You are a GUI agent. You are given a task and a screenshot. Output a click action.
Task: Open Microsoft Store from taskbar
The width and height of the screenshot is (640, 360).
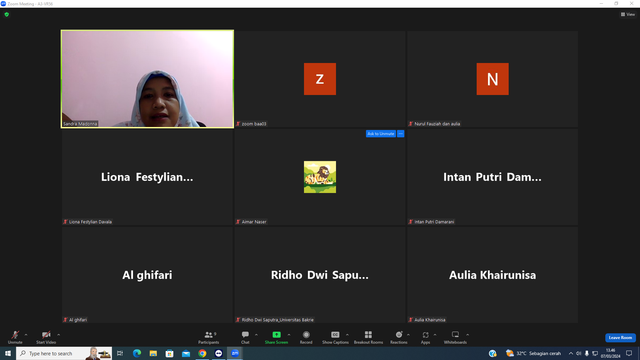(169, 353)
